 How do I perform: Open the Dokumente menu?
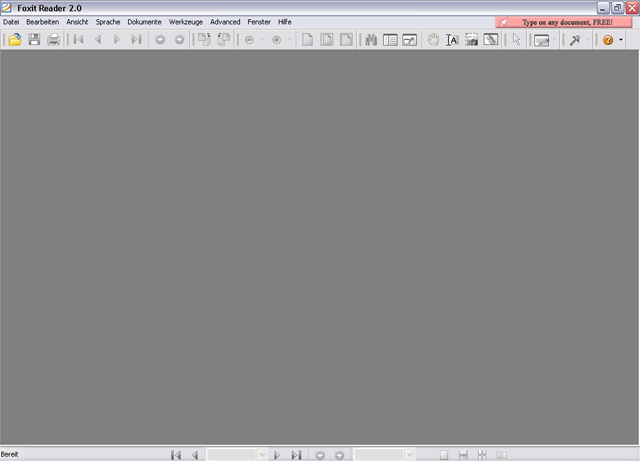click(144, 22)
